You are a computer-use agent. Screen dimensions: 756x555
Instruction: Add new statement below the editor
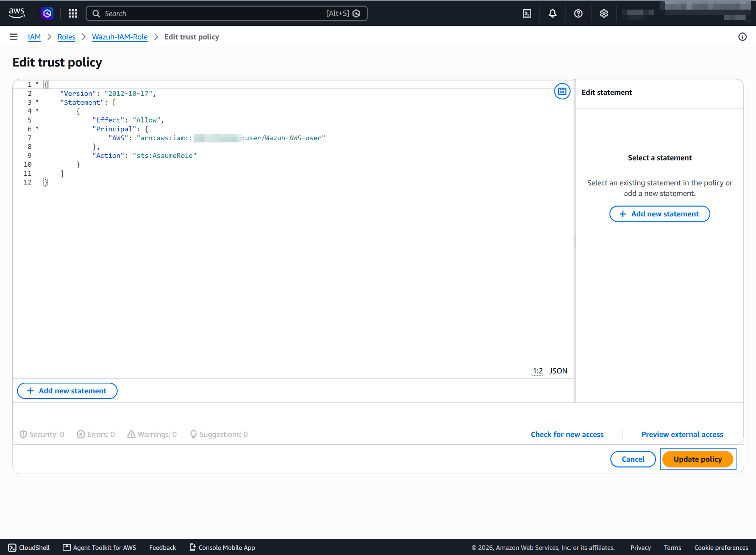click(67, 391)
